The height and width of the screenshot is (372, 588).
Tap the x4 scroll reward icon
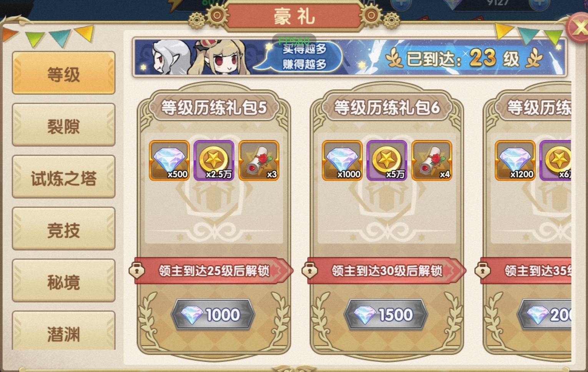tap(432, 160)
